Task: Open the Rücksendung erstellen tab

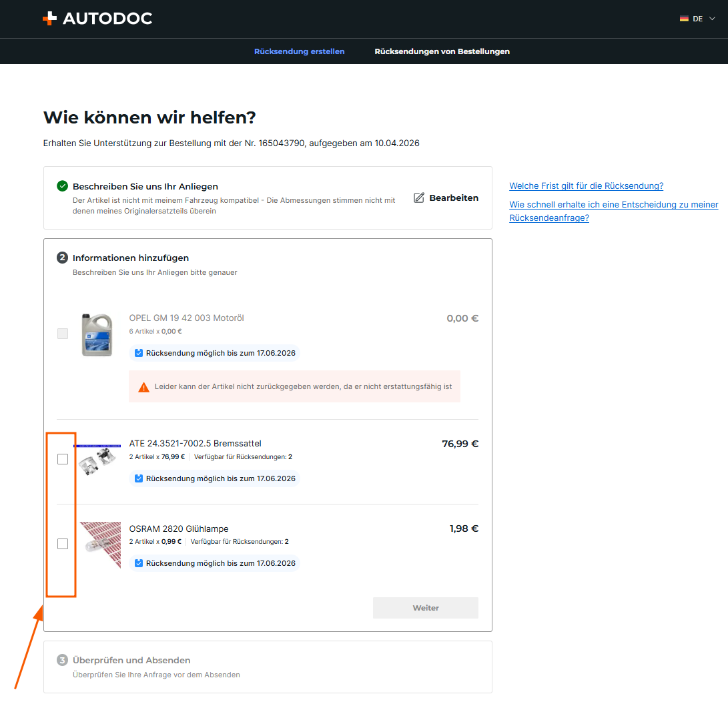Action: point(299,51)
